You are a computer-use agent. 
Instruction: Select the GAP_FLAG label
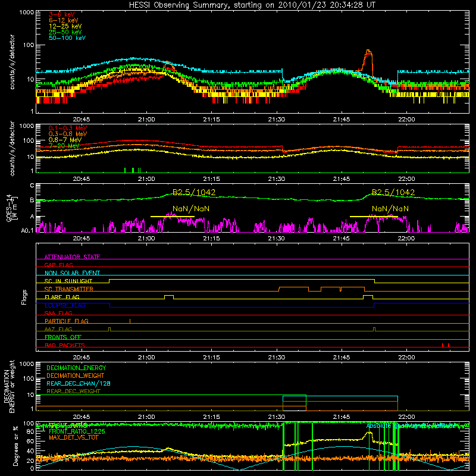point(58,265)
